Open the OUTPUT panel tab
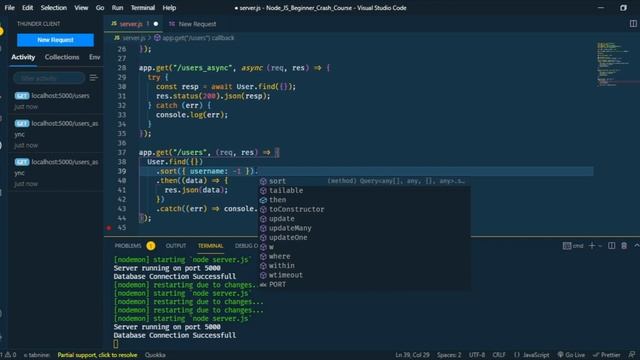Viewport: 640px width, 360px height. (x=176, y=246)
